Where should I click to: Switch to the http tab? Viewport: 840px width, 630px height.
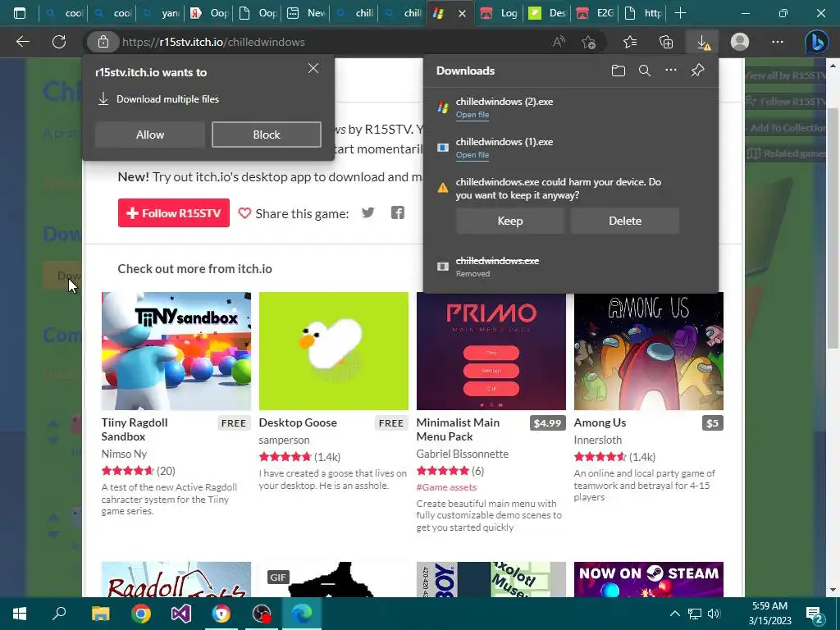click(x=644, y=13)
